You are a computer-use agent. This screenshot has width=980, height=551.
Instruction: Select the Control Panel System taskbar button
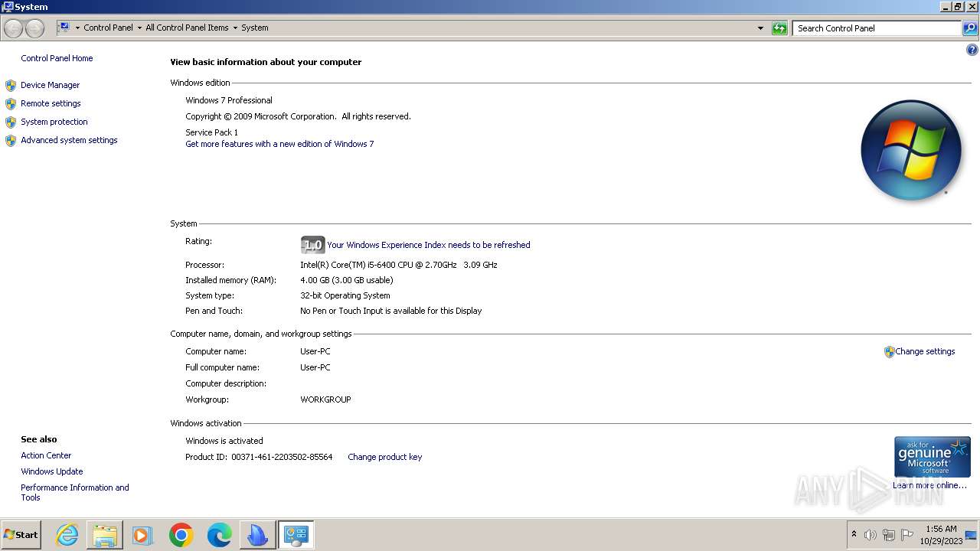296,535
